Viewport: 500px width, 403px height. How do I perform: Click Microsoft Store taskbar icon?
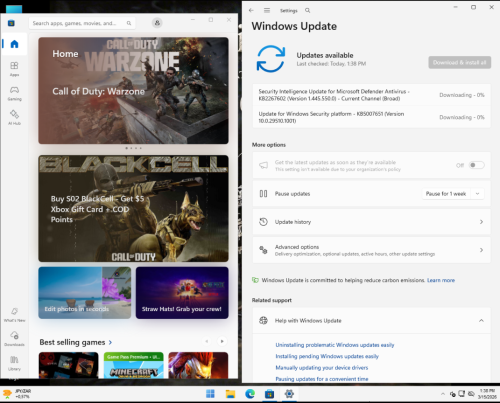(x=269, y=394)
